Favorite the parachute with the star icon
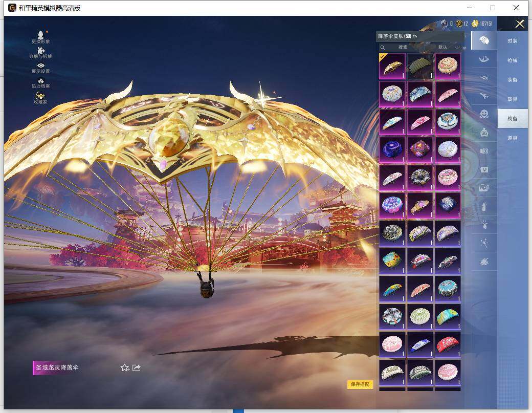The image size is (532, 413). [x=124, y=367]
